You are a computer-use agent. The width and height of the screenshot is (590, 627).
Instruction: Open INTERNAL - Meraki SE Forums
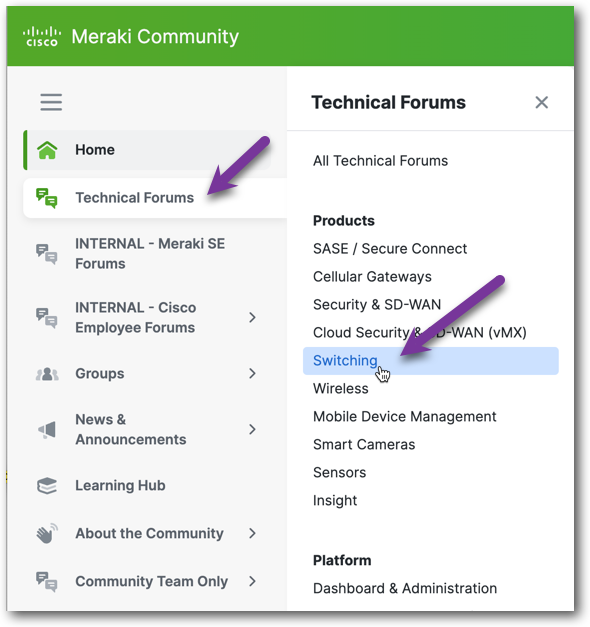[150, 254]
